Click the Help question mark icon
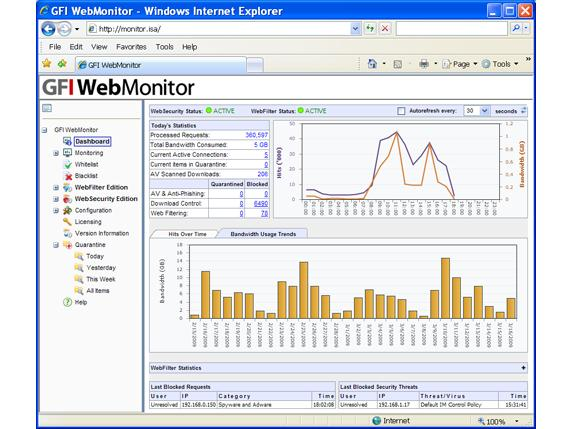Screen dimensions: 572x429 tap(67, 302)
